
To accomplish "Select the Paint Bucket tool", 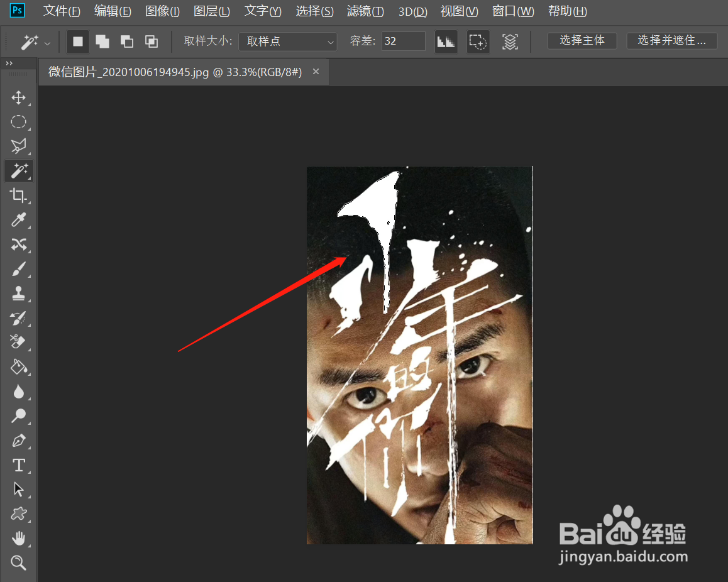I will (x=19, y=366).
